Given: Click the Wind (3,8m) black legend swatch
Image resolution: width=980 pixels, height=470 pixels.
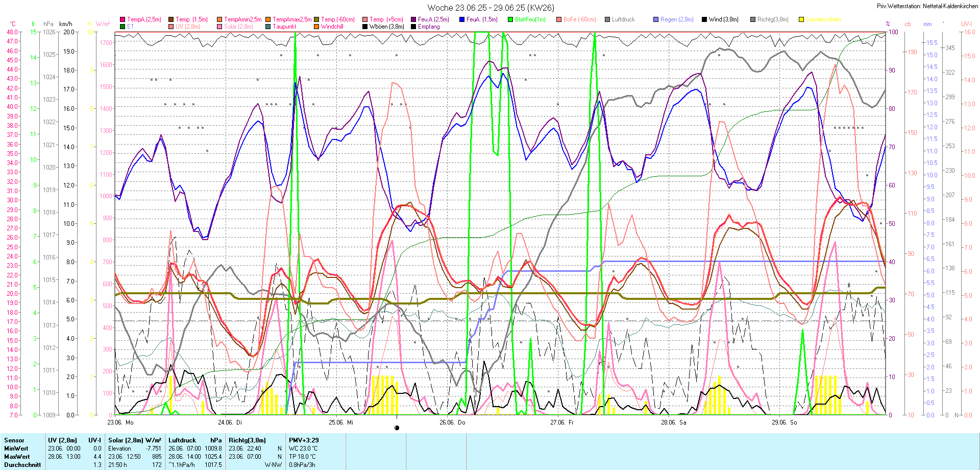Looking at the screenshot, I should tap(704, 19).
